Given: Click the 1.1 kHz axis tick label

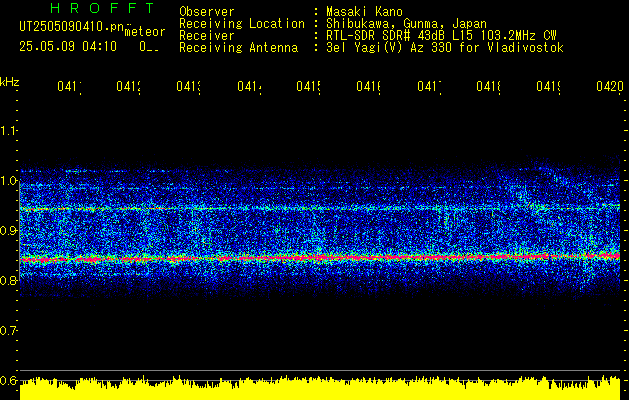Looking at the screenshot, I should click(8, 130).
